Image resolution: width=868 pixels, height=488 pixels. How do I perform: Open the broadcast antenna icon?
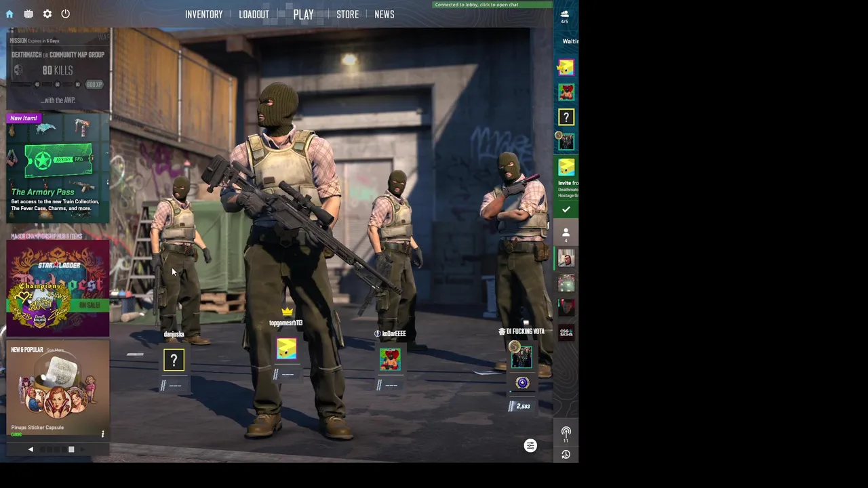click(566, 432)
